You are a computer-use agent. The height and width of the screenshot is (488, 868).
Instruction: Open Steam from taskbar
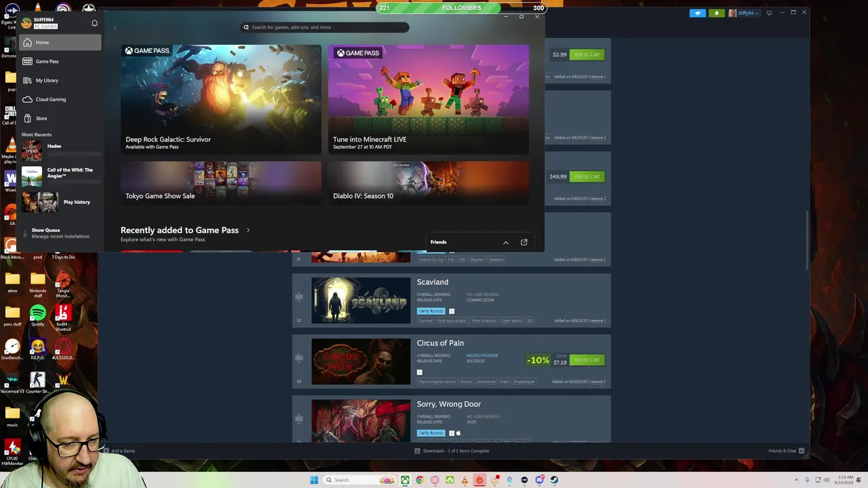[x=554, y=480]
